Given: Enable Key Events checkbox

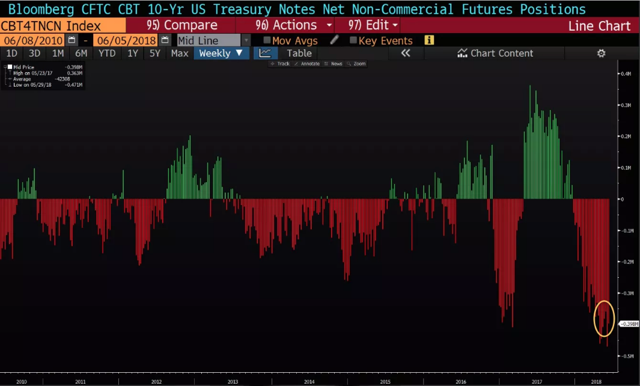Looking at the screenshot, I should [353, 40].
